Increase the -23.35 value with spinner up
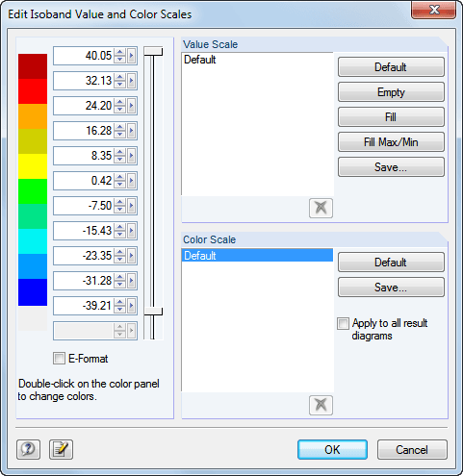The width and height of the screenshot is (463, 476). pos(120,253)
